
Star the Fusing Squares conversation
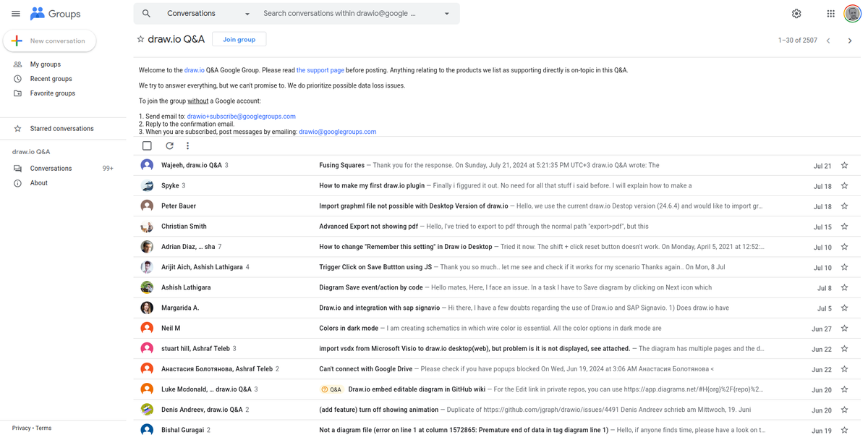844,166
